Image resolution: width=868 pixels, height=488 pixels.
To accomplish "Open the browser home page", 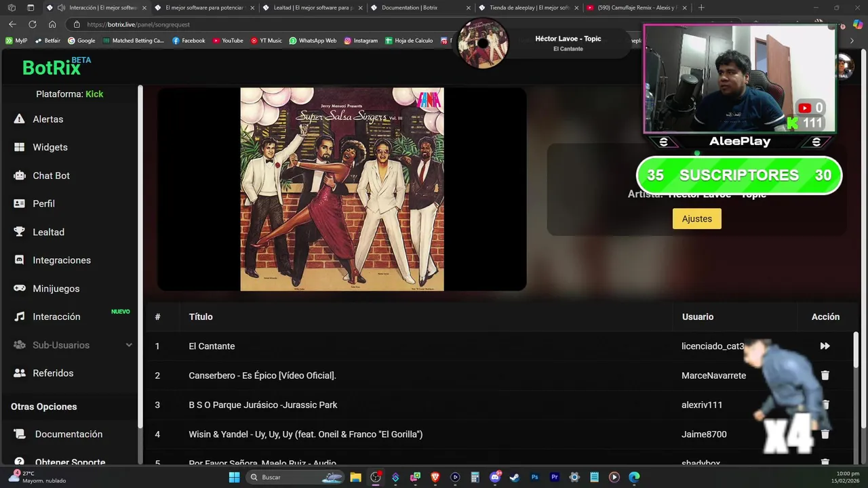I will coord(52,24).
